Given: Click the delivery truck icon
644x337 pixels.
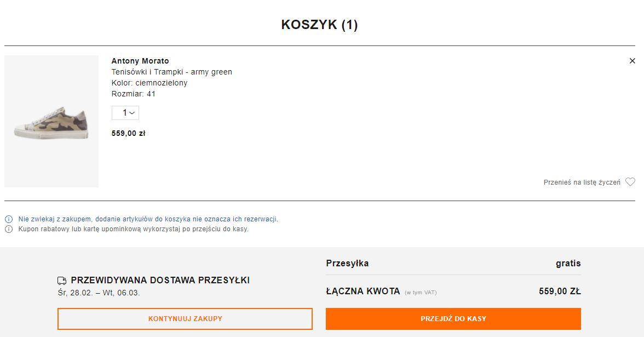Looking at the screenshot, I should (62, 281).
